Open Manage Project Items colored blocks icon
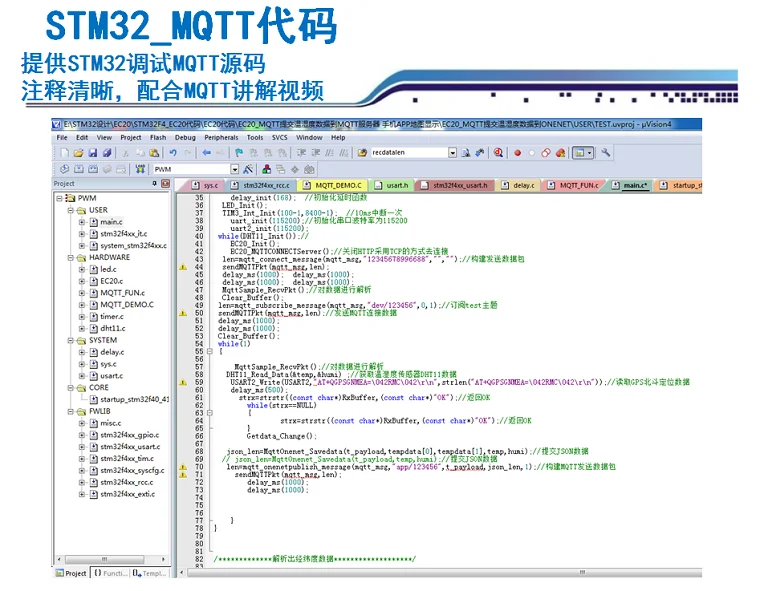The height and width of the screenshot is (591, 760). tap(267, 169)
